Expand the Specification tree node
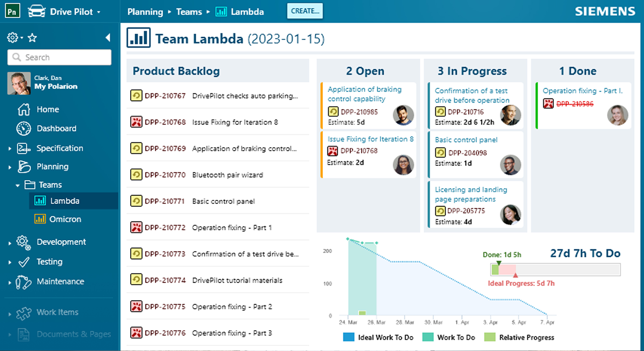Viewport: 644px width, 351px height. (x=10, y=149)
